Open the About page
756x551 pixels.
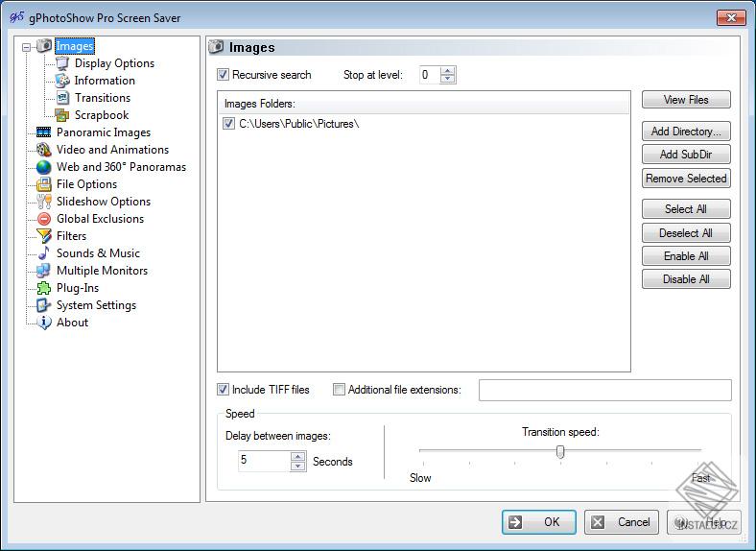[72, 323]
